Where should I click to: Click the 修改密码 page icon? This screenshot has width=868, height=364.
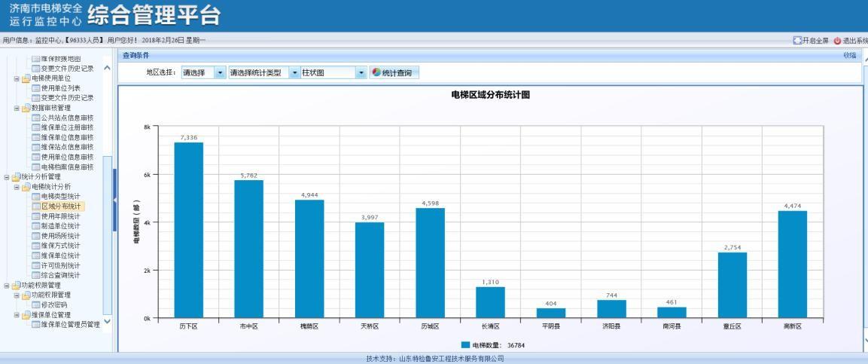pos(36,304)
